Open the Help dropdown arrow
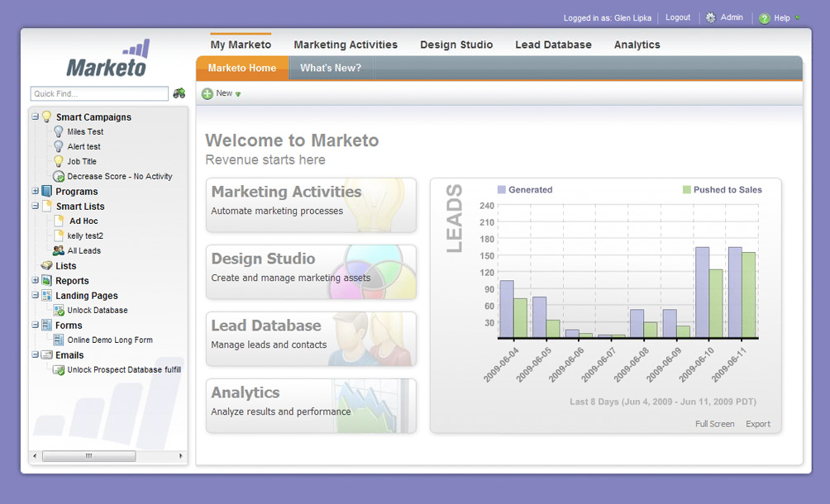 (797, 18)
